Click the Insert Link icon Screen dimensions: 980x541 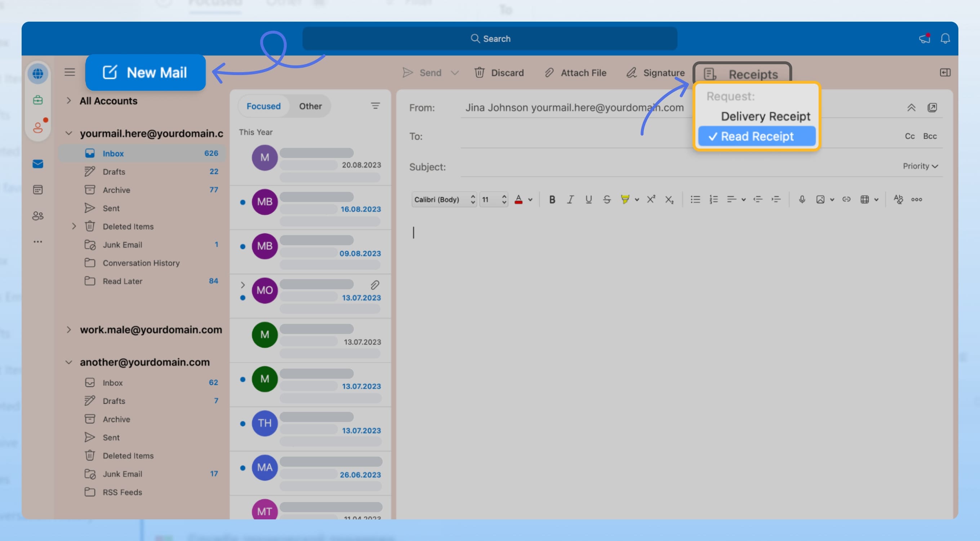pyautogui.click(x=846, y=199)
